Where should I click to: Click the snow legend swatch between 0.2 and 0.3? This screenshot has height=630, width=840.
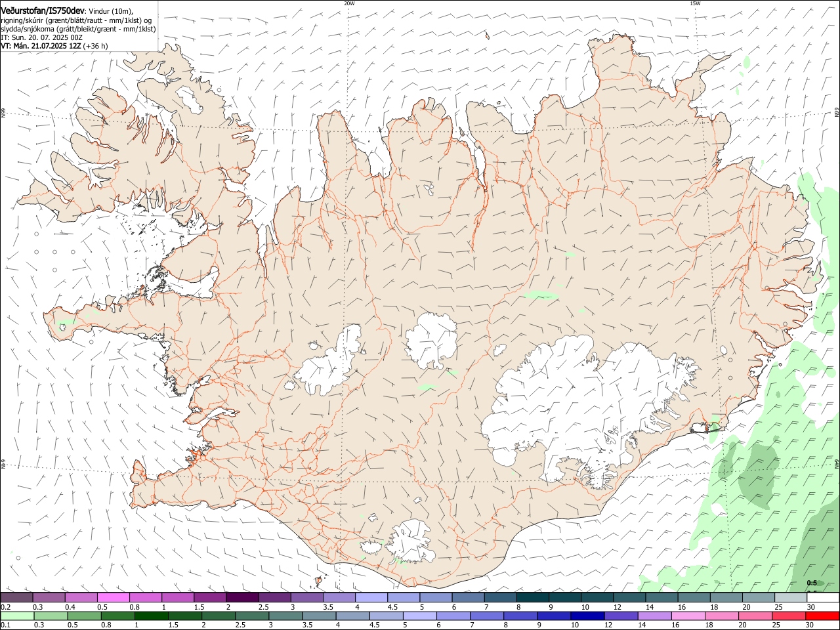point(16,598)
